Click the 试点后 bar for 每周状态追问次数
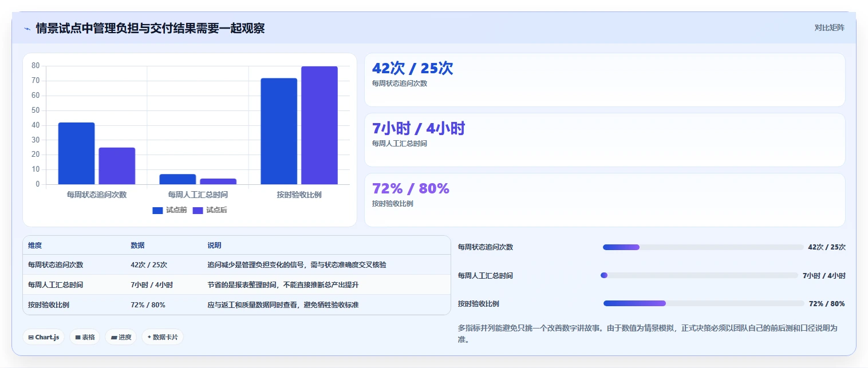Viewport: 868px width, 368px height. (x=117, y=166)
